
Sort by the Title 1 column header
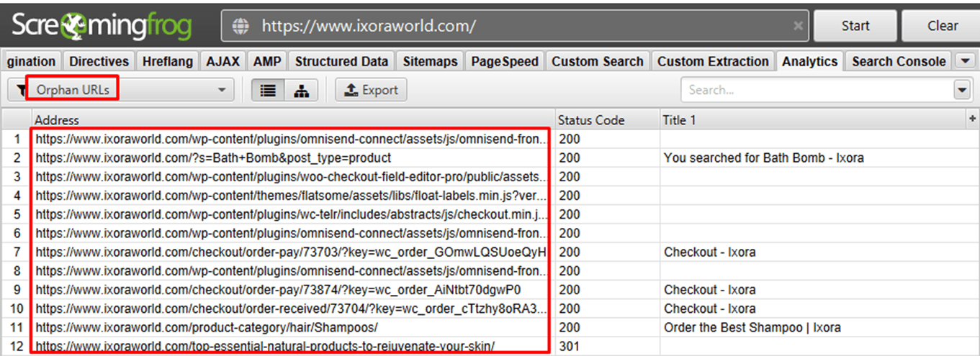[x=814, y=120]
